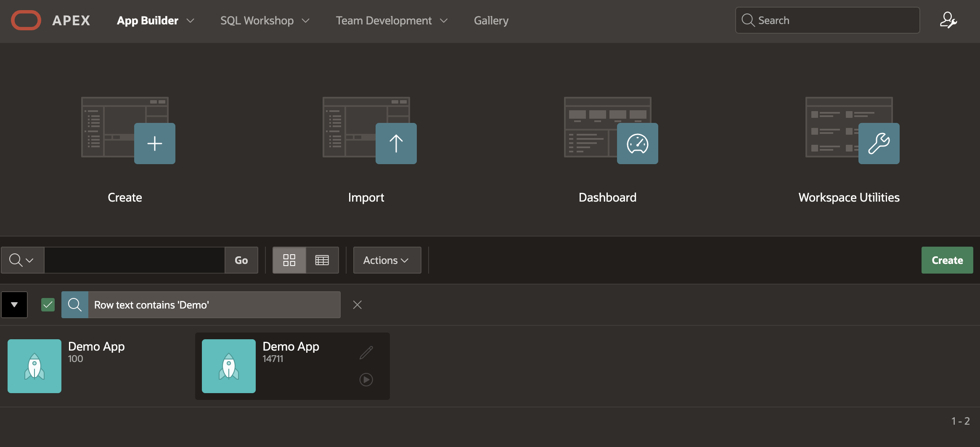Select the Team Development tab
The width and height of the screenshot is (980, 447).
coord(384,21)
